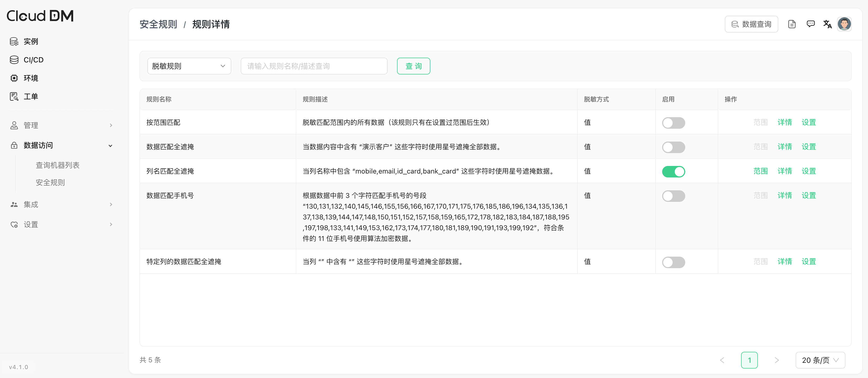Click the 环境 chip icon in sidebar
868x378 pixels.
click(14, 78)
